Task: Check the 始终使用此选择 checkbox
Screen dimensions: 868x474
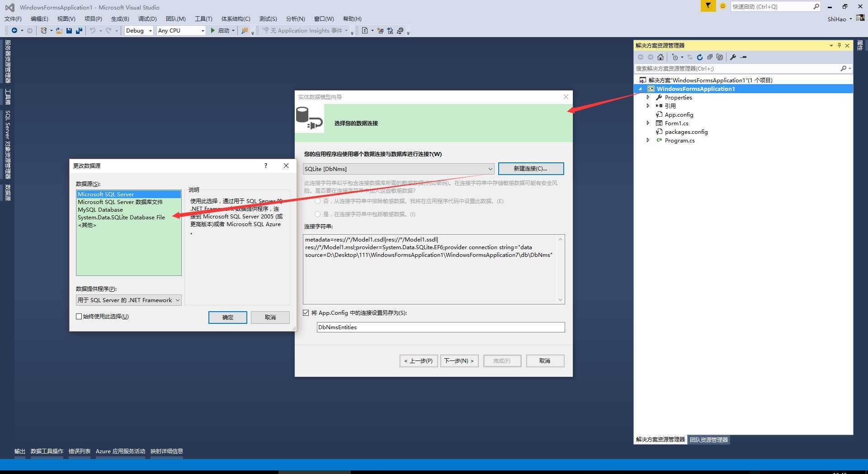Action: point(79,317)
